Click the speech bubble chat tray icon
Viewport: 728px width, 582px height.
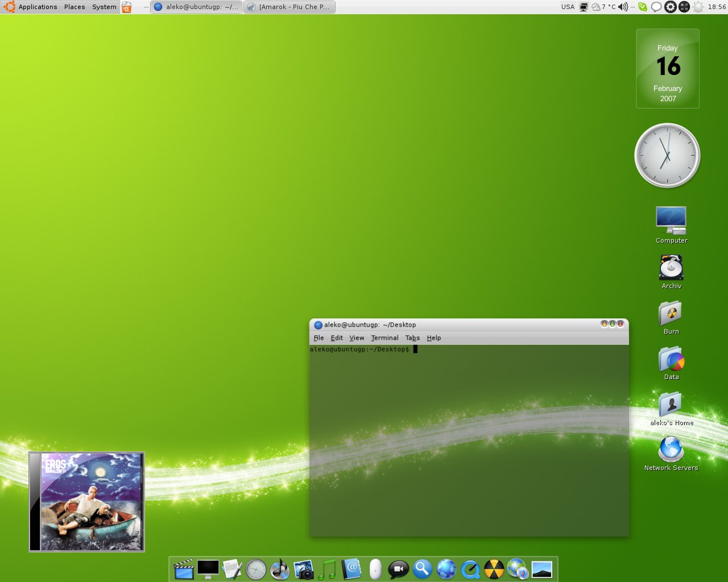pos(656,7)
